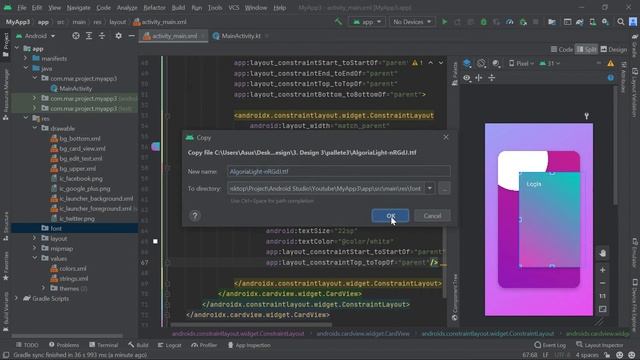Screen dimensions: 640x360
Task: Select the font folder
Action: coord(56,228)
